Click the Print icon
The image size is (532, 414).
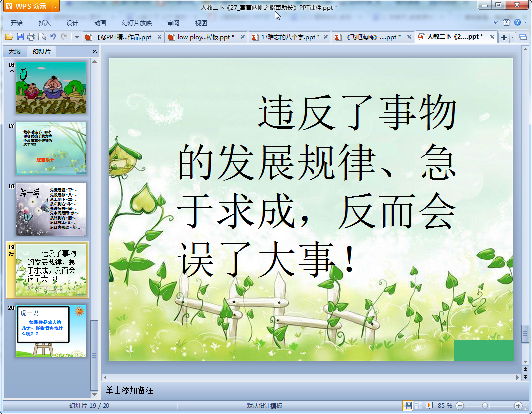pyautogui.click(x=31, y=37)
